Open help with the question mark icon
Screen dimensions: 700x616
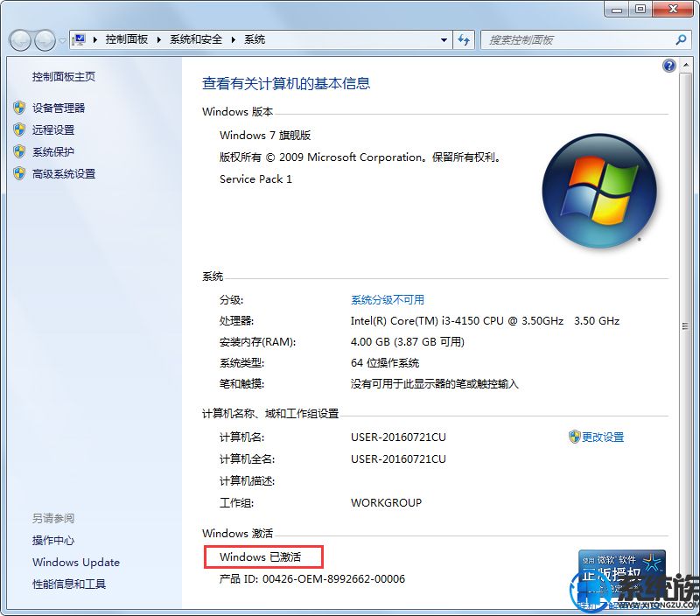[x=668, y=66]
